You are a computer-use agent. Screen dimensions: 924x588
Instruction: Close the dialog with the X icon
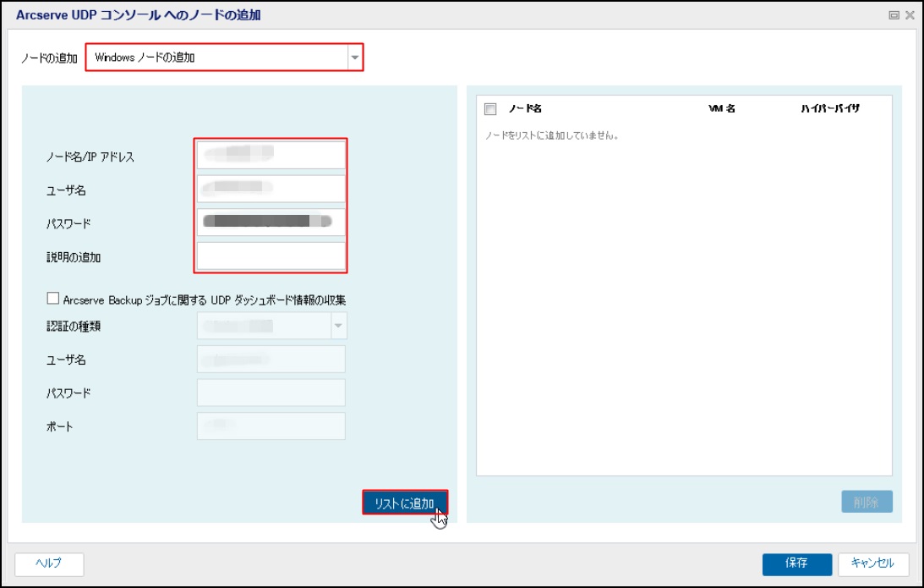coord(910,15)
